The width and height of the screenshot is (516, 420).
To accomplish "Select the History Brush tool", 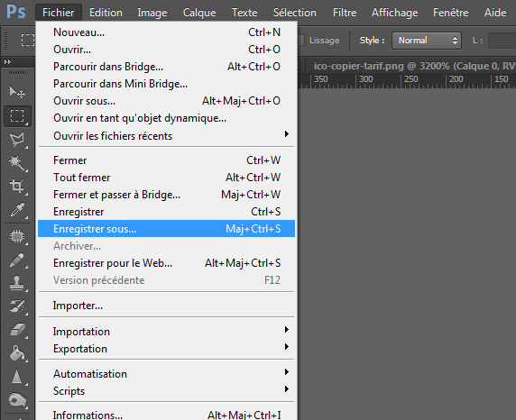I will pos(17,306).
